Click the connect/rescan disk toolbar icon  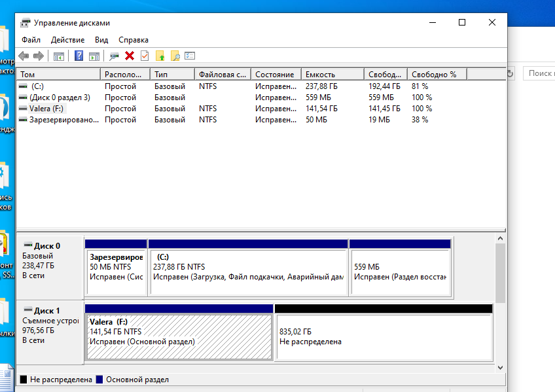[x=114, y=56]
